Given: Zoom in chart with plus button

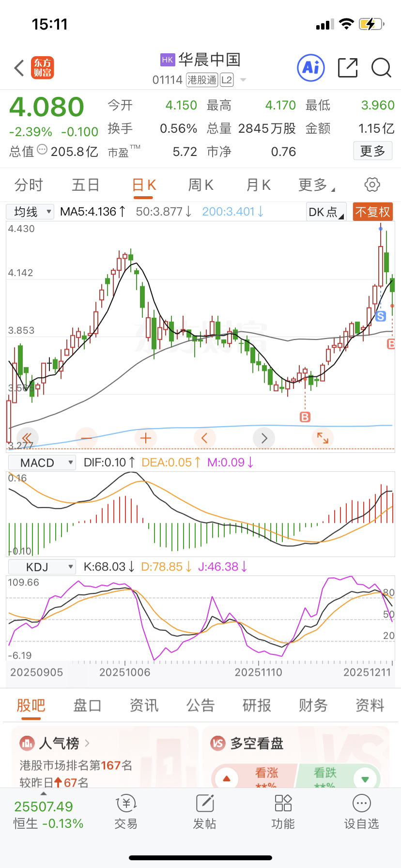Looking at the screenshot, I should click(x=146, y=438).
